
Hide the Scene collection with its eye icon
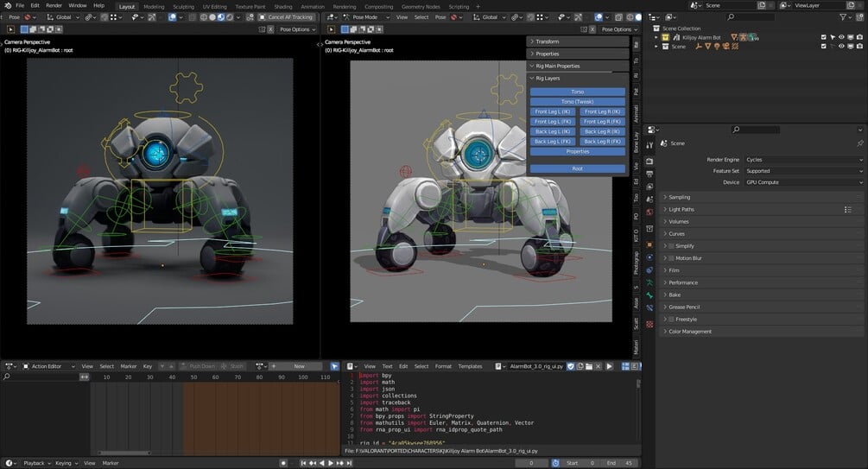coord(841,47)
